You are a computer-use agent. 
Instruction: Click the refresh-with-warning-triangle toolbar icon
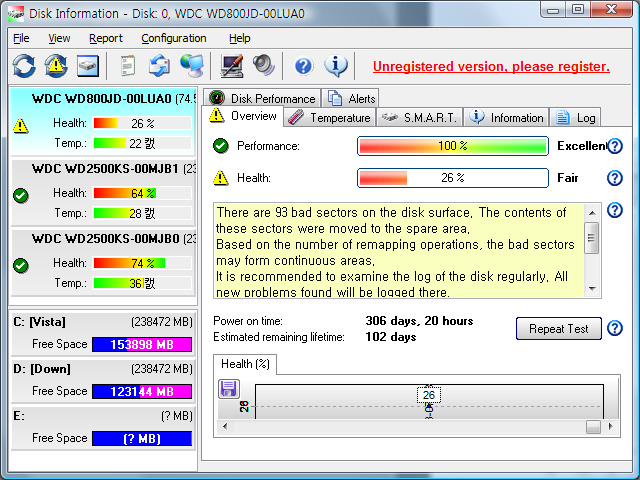(x=56, y=66)
